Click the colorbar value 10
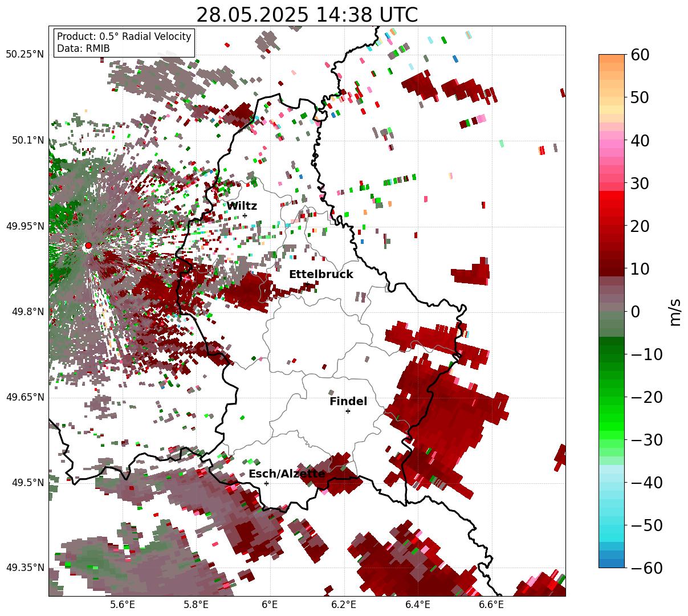Screen dimensions: 688x616 (x=639, y=269)
